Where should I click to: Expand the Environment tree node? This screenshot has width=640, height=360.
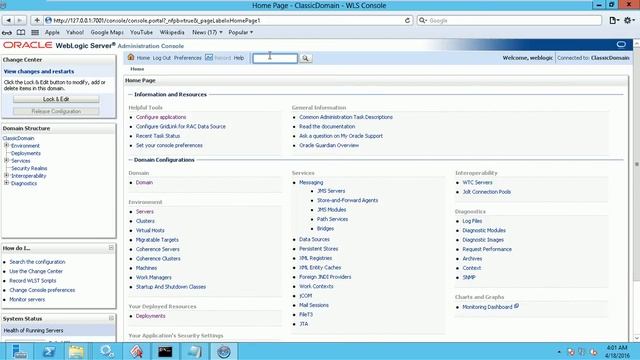[7, 145]
